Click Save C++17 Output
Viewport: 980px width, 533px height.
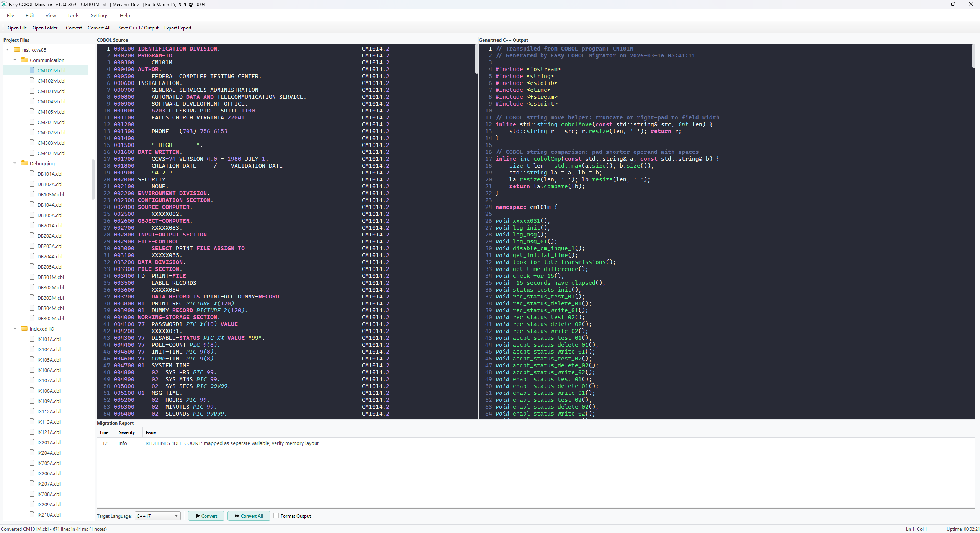point(138,28)
